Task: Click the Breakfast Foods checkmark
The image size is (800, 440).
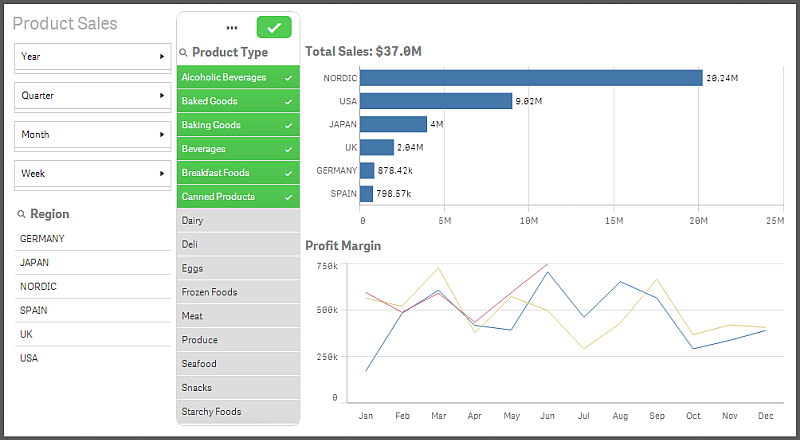Action: click(288, 173)
